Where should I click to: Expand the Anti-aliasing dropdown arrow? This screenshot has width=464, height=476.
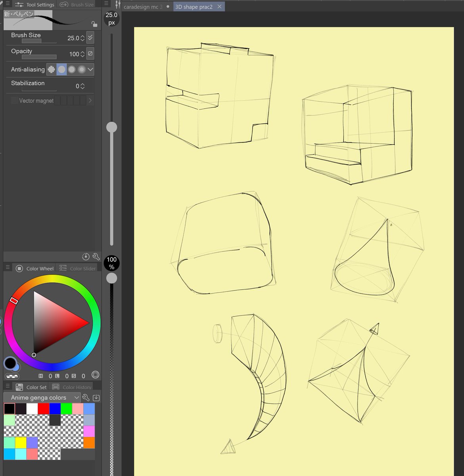click(90, 69)
